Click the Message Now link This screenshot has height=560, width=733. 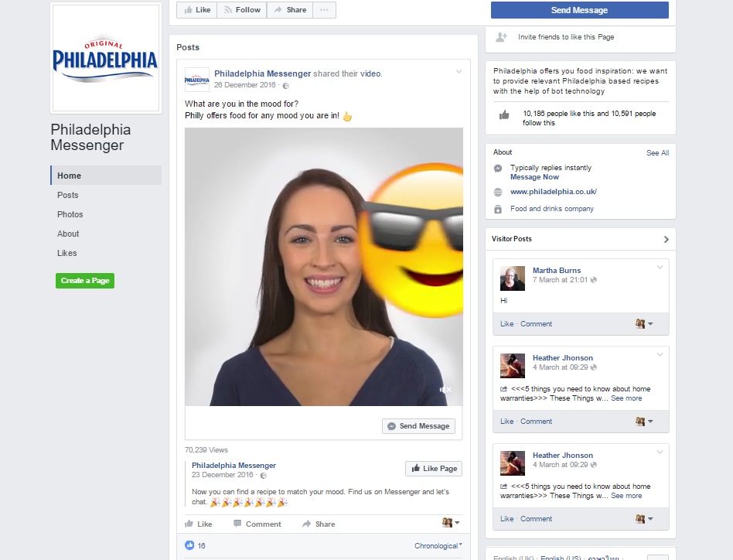point(534,177)
